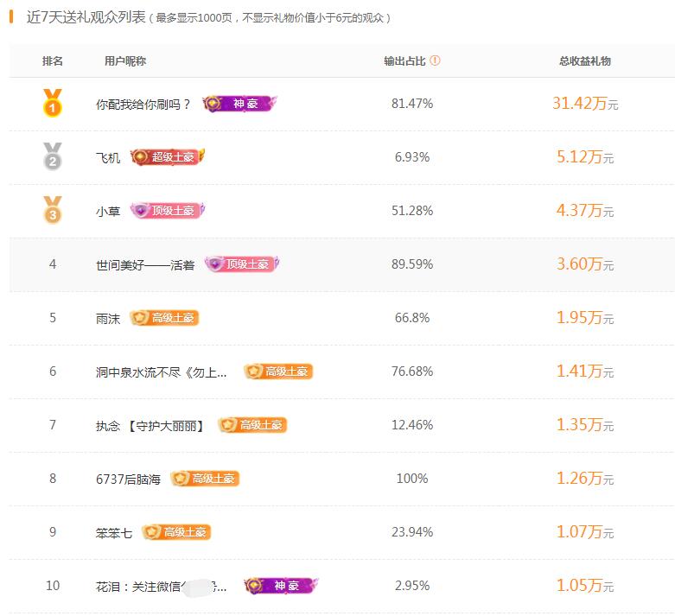
Task: Click the 高级土豪 badge next to 笨笨七
Action: coord(176,532)
